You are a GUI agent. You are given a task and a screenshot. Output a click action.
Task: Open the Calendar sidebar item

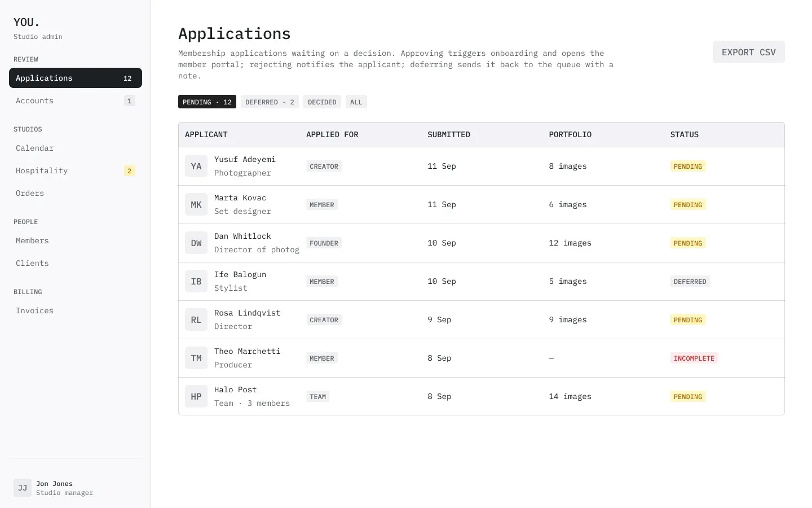coord(76,148)
